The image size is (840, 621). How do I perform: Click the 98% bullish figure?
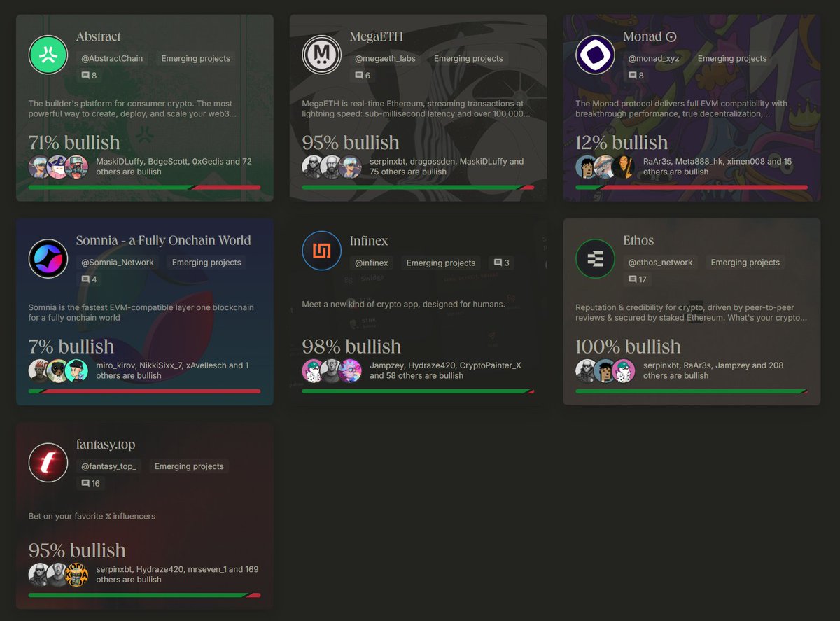click(x=351, y=347)
